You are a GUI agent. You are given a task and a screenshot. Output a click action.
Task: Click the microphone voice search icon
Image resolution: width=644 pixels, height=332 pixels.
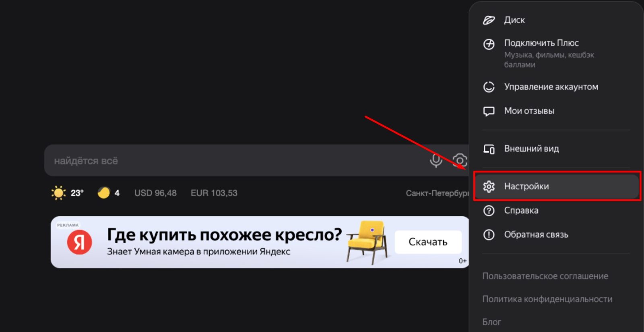(436, 160)
